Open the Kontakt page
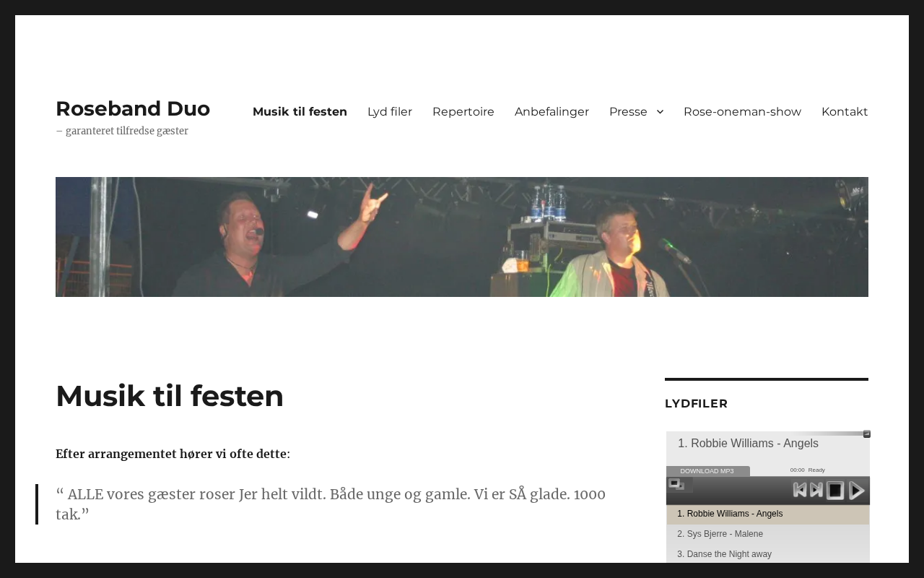 [845, 111]
